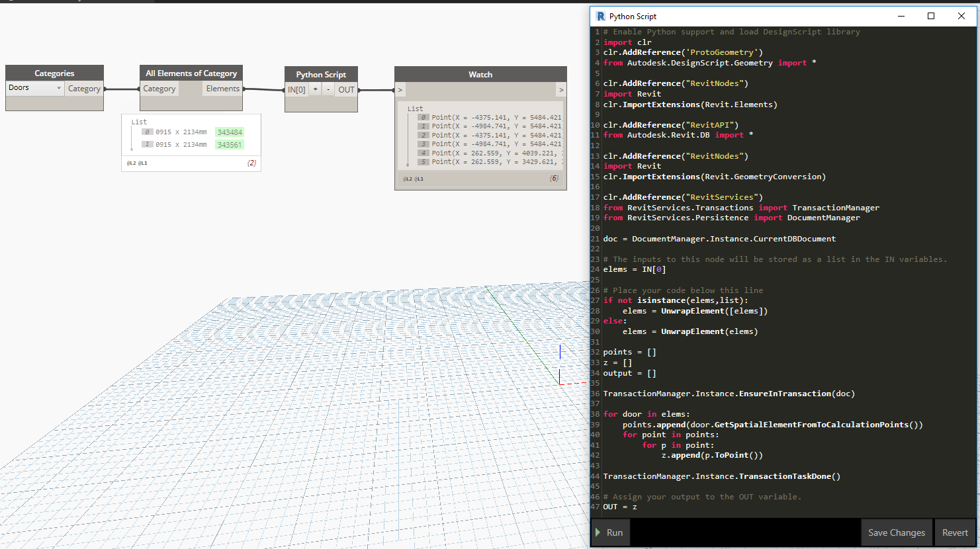The width and height of the screenshot is (980, 549).
Task: Close the Python Script editor window
Action: pyautogui.click(x=961, y=17)
